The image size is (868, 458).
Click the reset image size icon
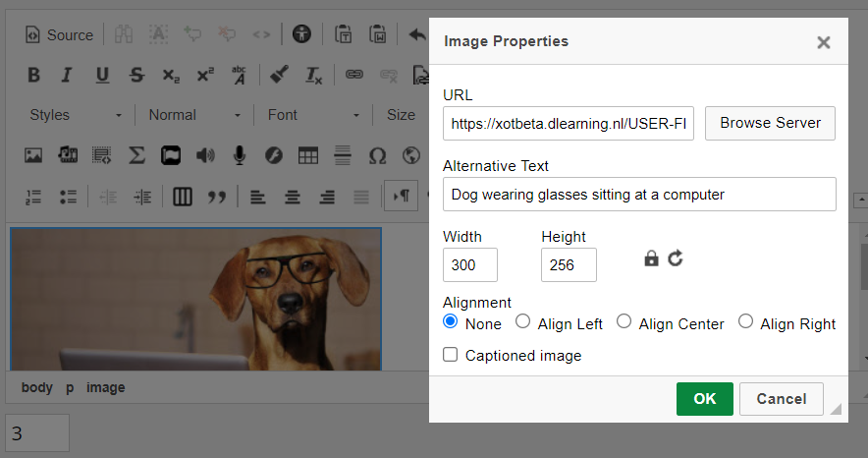tap(675, 258)
